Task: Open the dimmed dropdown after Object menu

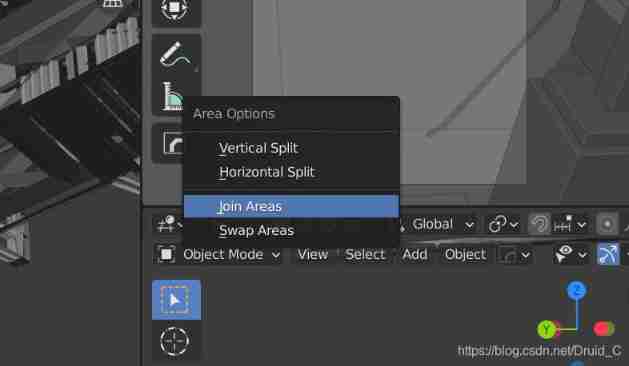Action: tap(515, 255)
